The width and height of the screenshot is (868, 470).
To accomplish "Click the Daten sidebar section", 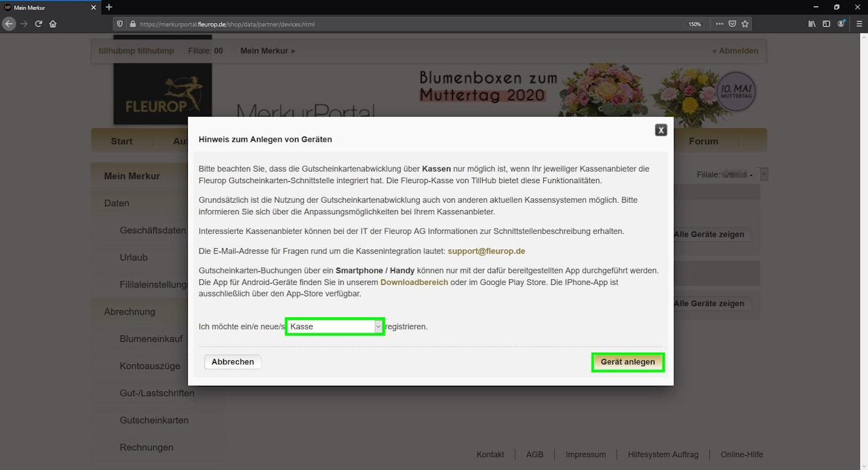I will coord(117,203).
